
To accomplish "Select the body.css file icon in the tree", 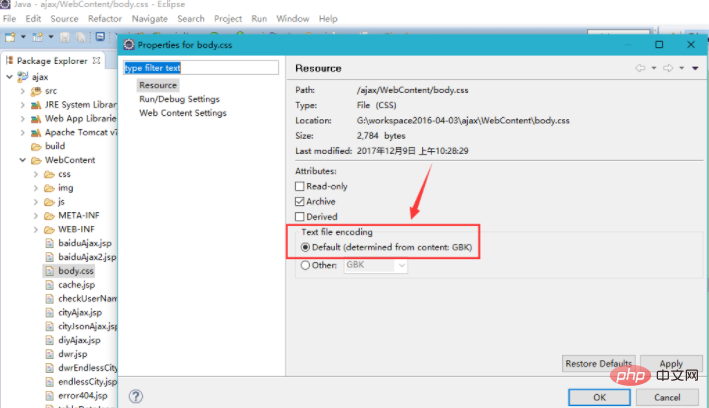I will [x=50, y=271].
